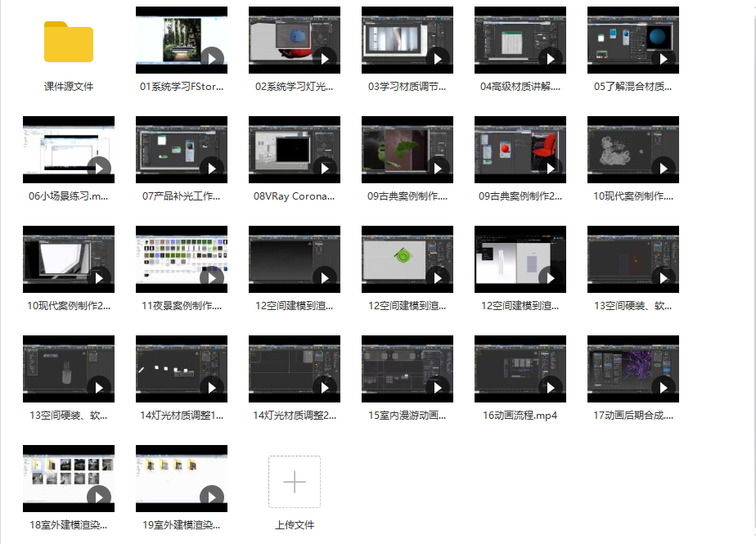Open the 06小场景练习.m... video thumbnail

[69, 150]
